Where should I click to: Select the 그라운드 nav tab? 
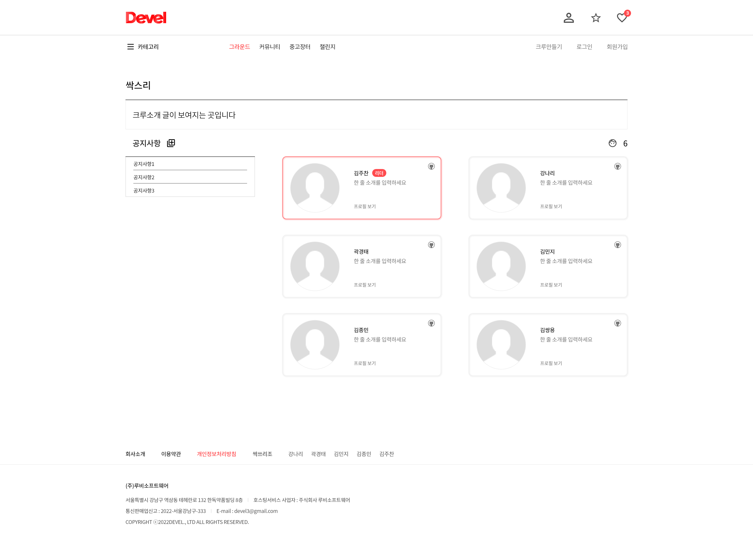239,47
